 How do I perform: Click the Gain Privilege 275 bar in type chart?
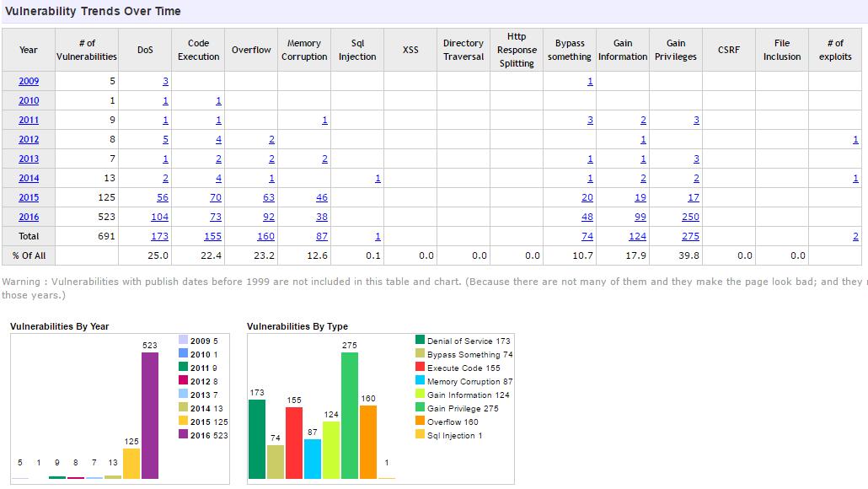tap(349, 415)
